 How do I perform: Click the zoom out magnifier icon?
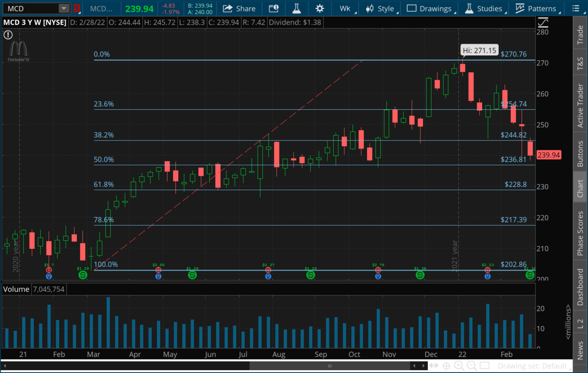(x=472, y=366)
